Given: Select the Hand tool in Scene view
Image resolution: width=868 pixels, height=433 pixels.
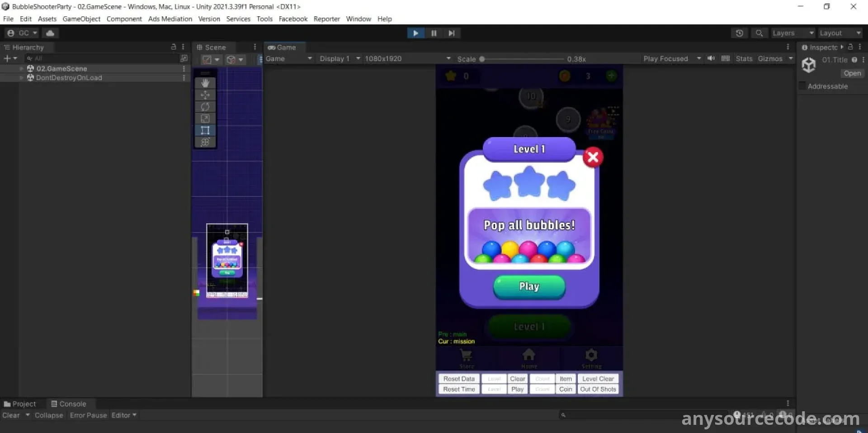Looking at the screenshot, I should point(205,83).
